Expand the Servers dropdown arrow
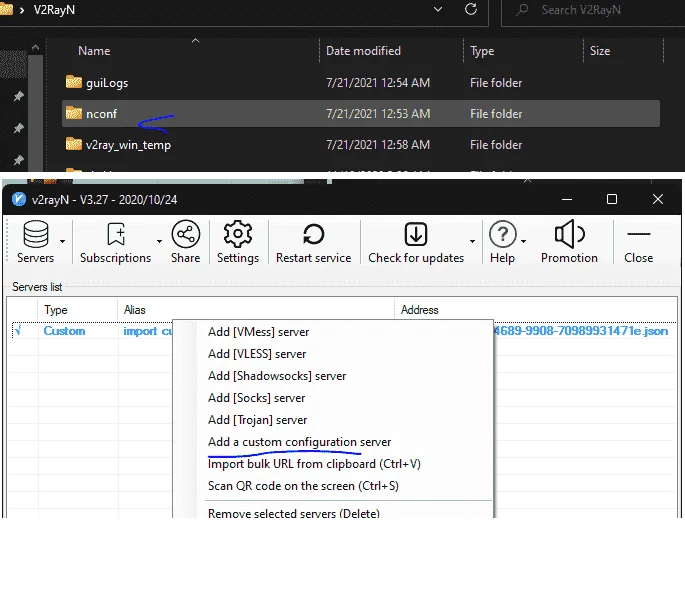This screenshot has height=592, width=685. [x=62, y=241]
